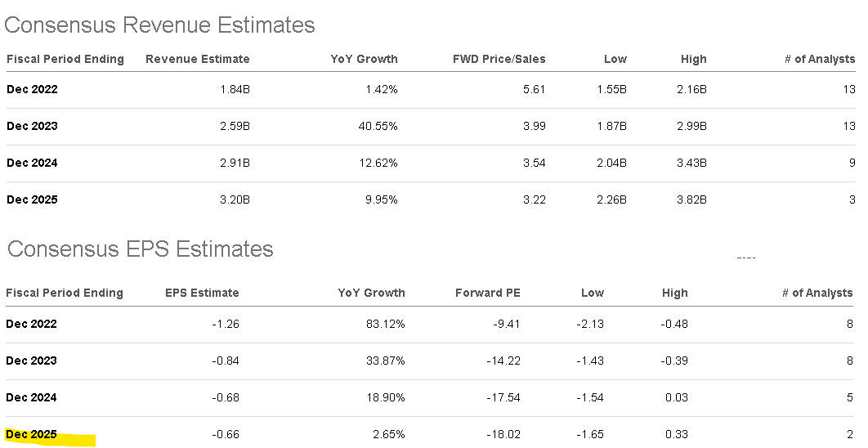The image size is (868, 448).
Task: Click the Revenue Estimate column header
Action: coord(197,59)
